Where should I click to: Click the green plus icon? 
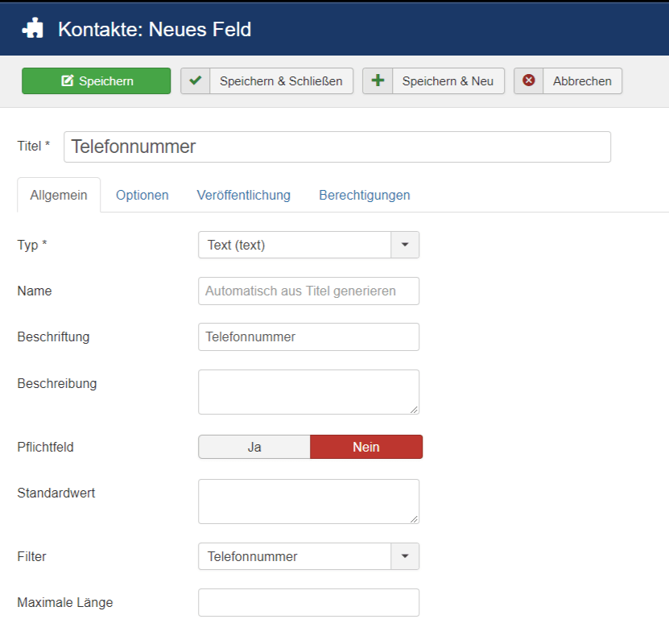378,80
